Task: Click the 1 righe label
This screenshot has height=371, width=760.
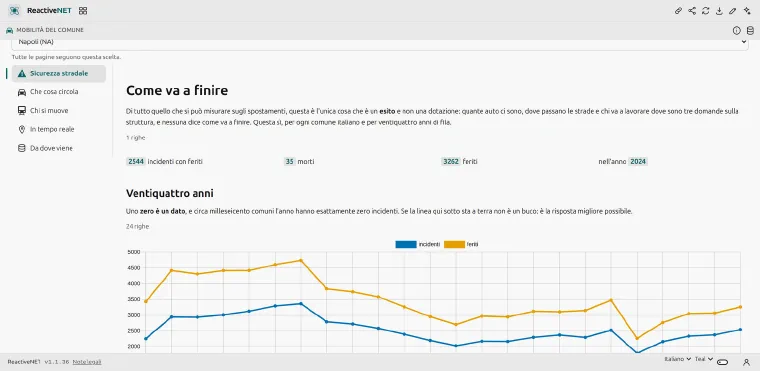Action: click(x=136, y=138)
